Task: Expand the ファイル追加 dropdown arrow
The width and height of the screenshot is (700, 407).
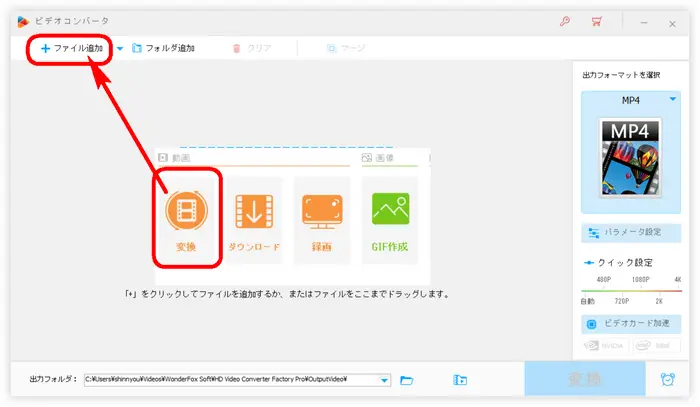Action: [120, 48]
